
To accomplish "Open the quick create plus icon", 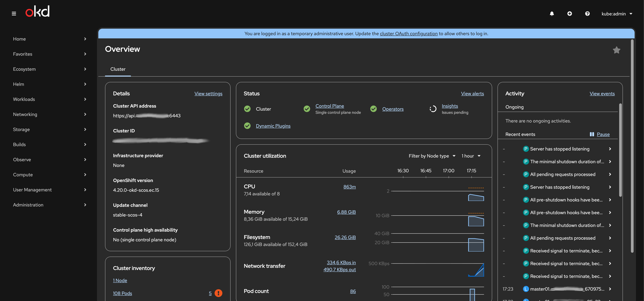I will (569, 13).
